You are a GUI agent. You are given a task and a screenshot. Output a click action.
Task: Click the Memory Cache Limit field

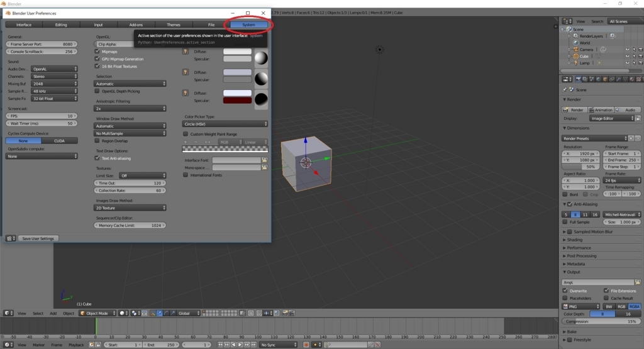click(130, 225)
